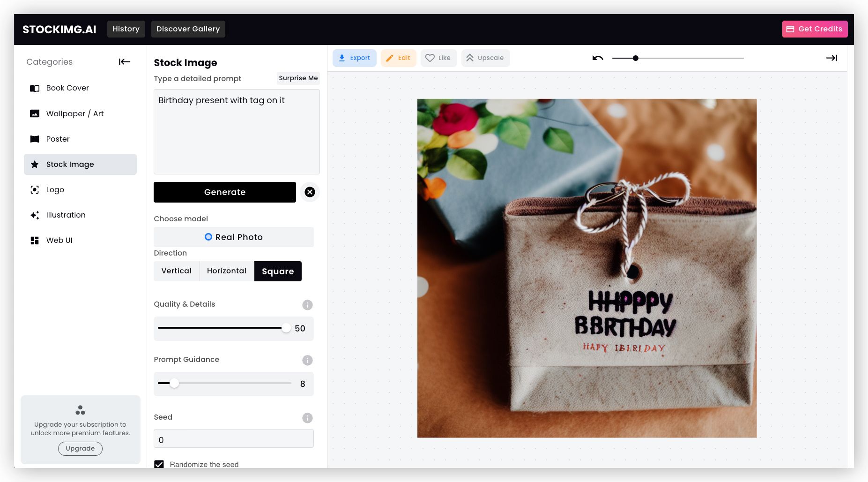Click the Upgrade subscription button
The height and width of the screenshot is (482, 868).
[x=80, y=449]
